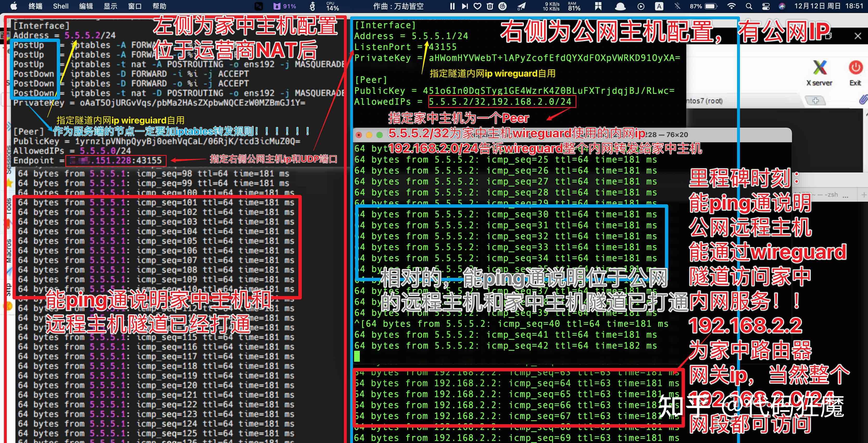Screen dimensions: 868x443
Task: Open the 编辑 menu
Action: point(86,6)
